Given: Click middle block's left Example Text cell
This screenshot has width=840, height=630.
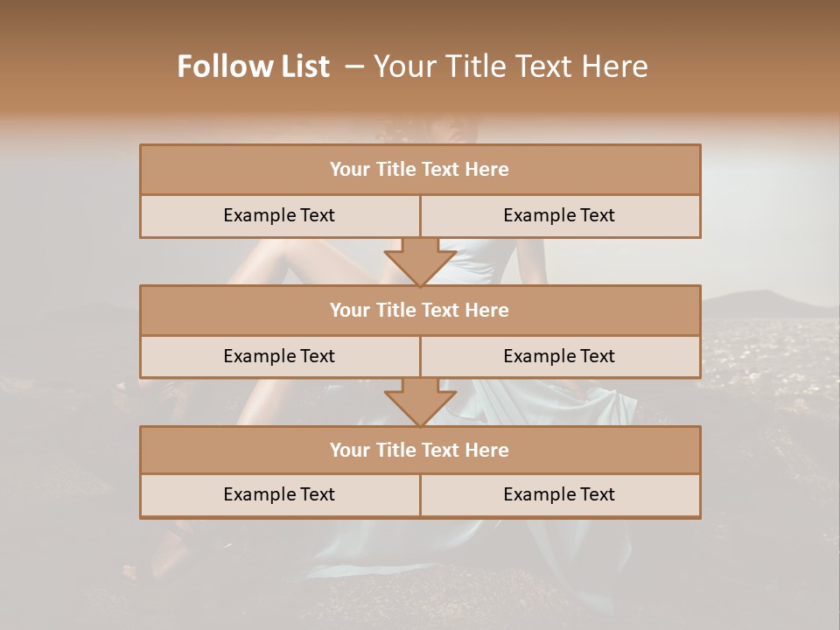Looking at the screenshot, I should coord(279,356).
